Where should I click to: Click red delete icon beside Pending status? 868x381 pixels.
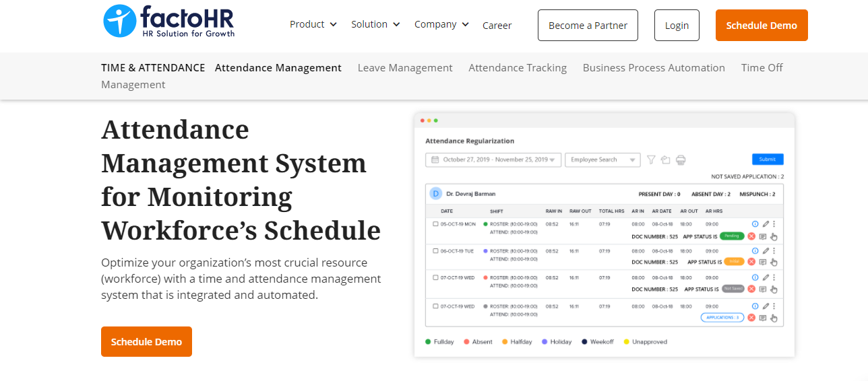point(751,236)
